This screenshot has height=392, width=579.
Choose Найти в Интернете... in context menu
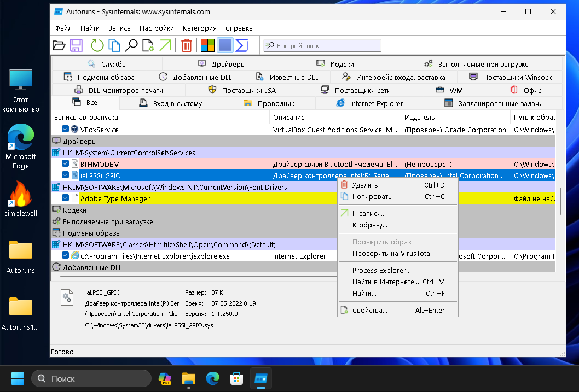click(398, 282)
